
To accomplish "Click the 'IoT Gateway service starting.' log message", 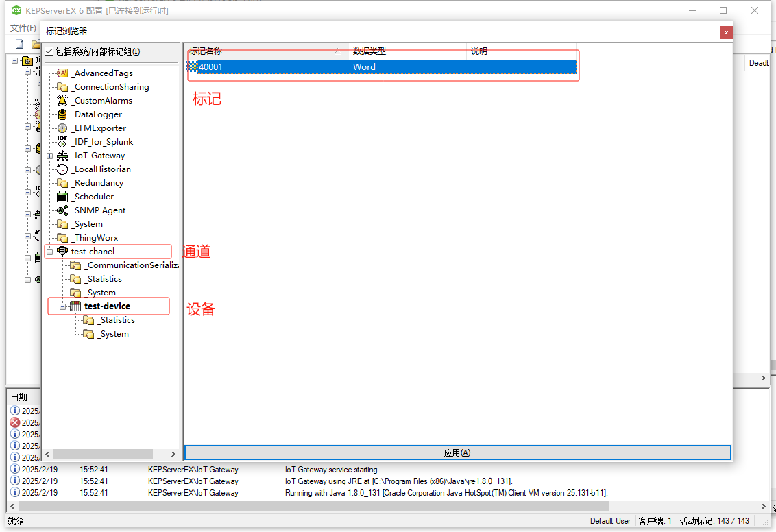I will point(332,470).
